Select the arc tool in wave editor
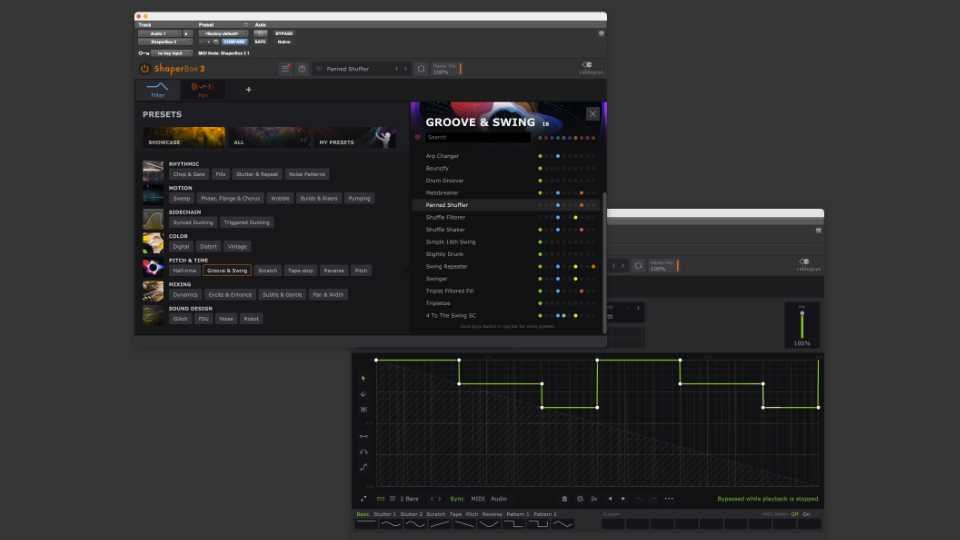 click(x=364, y=452)
